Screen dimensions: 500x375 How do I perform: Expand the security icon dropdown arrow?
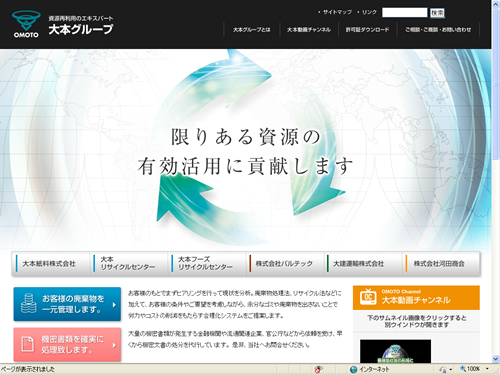(x=451, y=369)
